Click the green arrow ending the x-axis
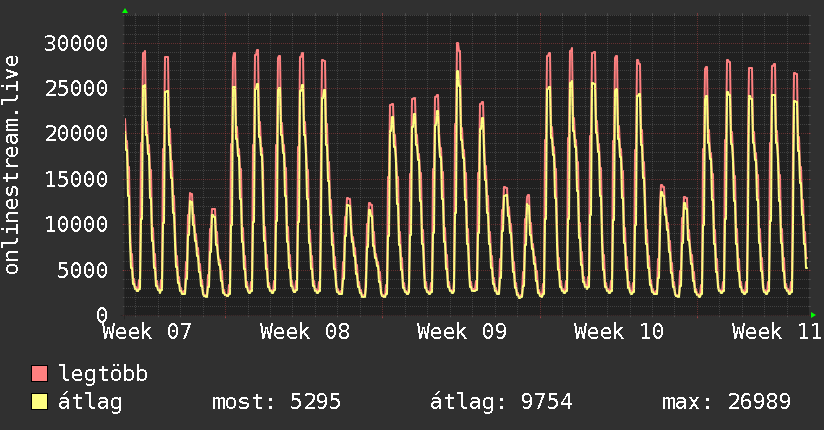Viewport: 824px width, 430px height. pos(813,315)
